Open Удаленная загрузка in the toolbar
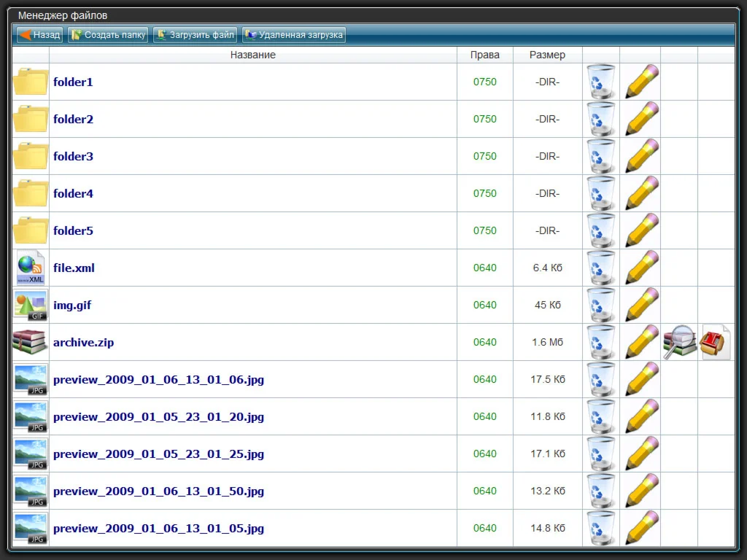This screenshot has height=560, width=747. click(293, 34)
